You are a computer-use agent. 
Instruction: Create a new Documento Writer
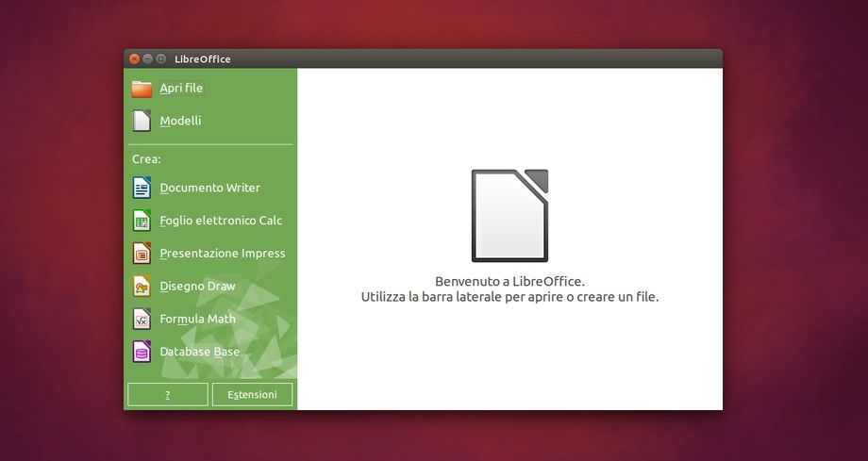tap(209, 188)
